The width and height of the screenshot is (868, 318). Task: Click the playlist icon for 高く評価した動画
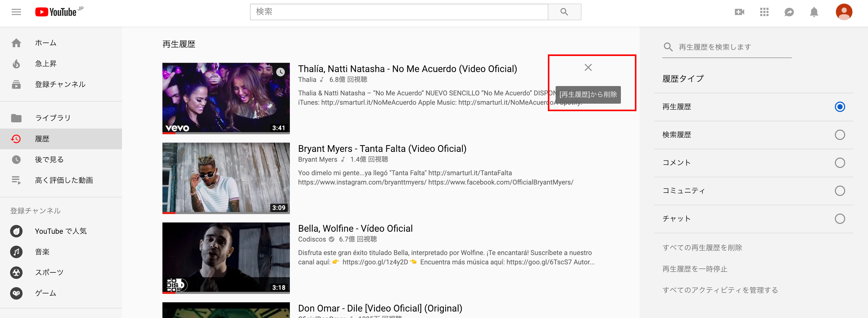point(16,180)
